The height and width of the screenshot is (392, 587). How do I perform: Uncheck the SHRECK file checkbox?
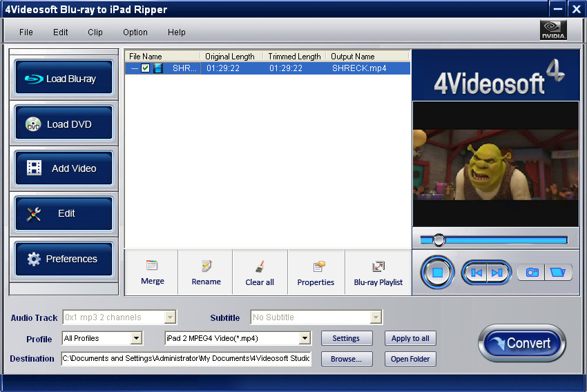pos(145,68)
